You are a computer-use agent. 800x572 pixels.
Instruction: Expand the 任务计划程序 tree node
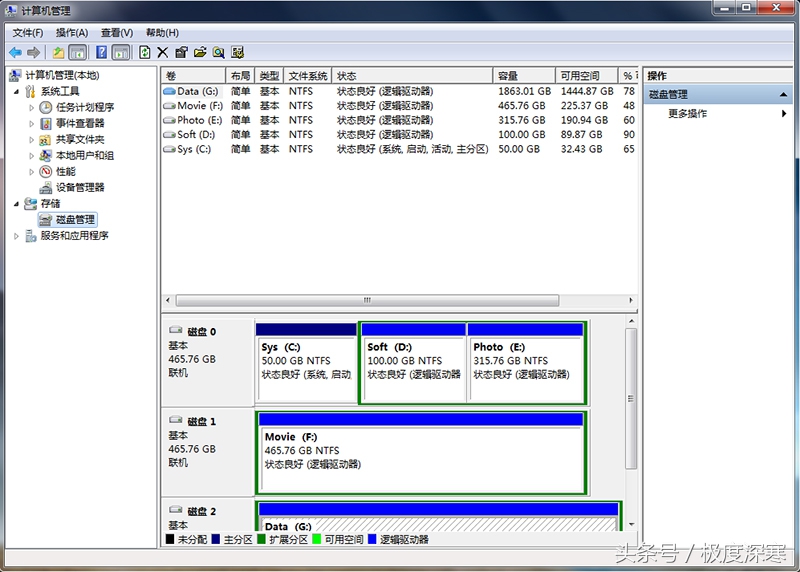click(32, 108)
